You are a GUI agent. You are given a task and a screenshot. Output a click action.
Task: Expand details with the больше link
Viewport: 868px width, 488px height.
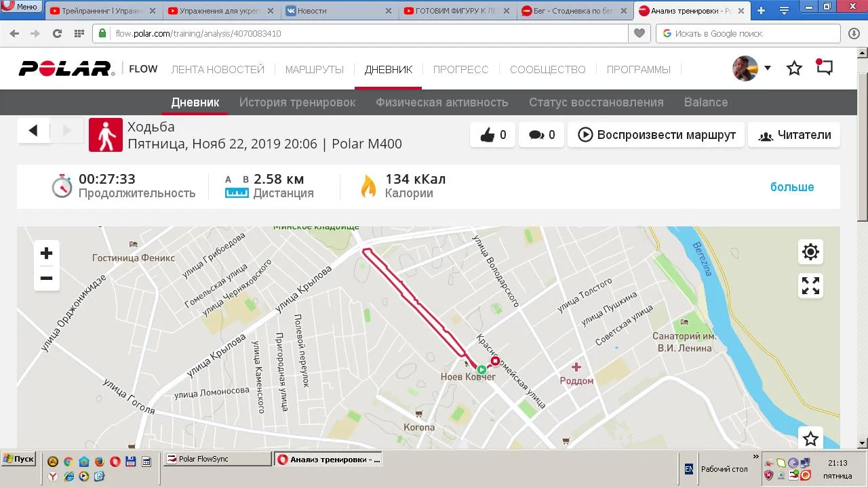(792, 187)
